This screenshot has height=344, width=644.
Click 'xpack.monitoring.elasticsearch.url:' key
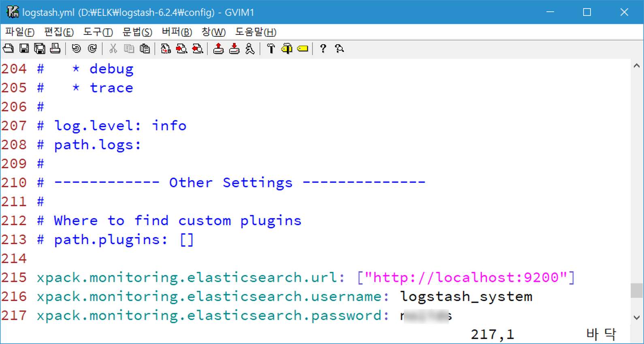pyautogui.click(x=191, y=278)
